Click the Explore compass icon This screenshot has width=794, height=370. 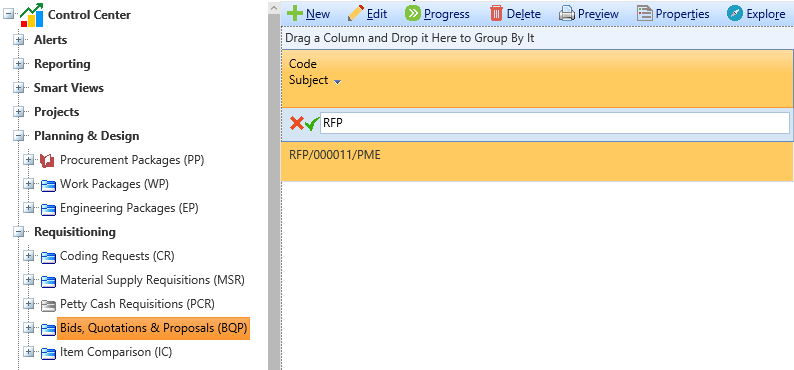point(735,13)
